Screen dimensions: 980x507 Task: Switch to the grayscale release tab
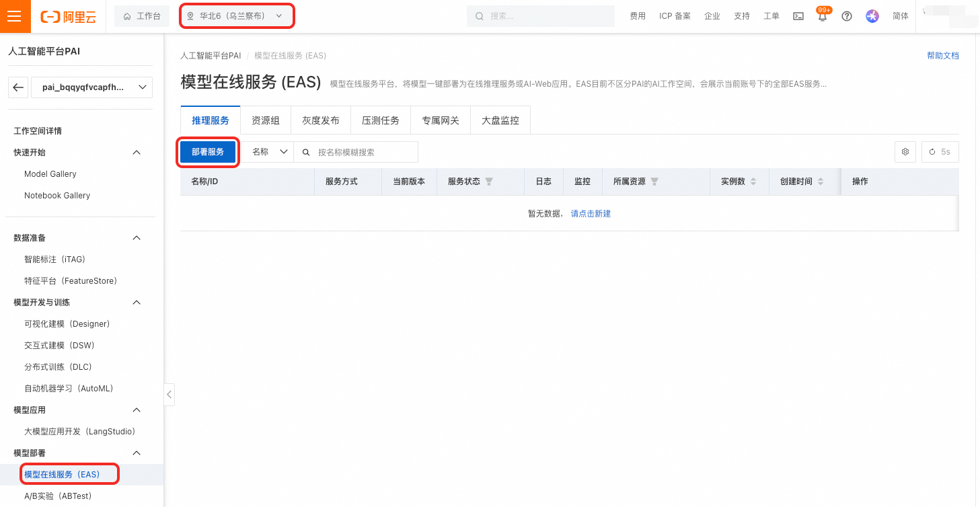pos(321,120)
